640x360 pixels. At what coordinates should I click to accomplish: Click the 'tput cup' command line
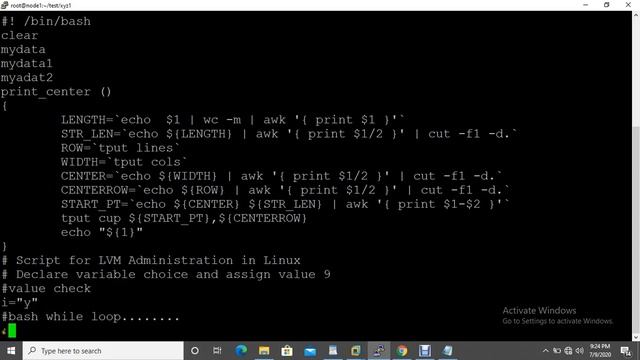point(184,218)
